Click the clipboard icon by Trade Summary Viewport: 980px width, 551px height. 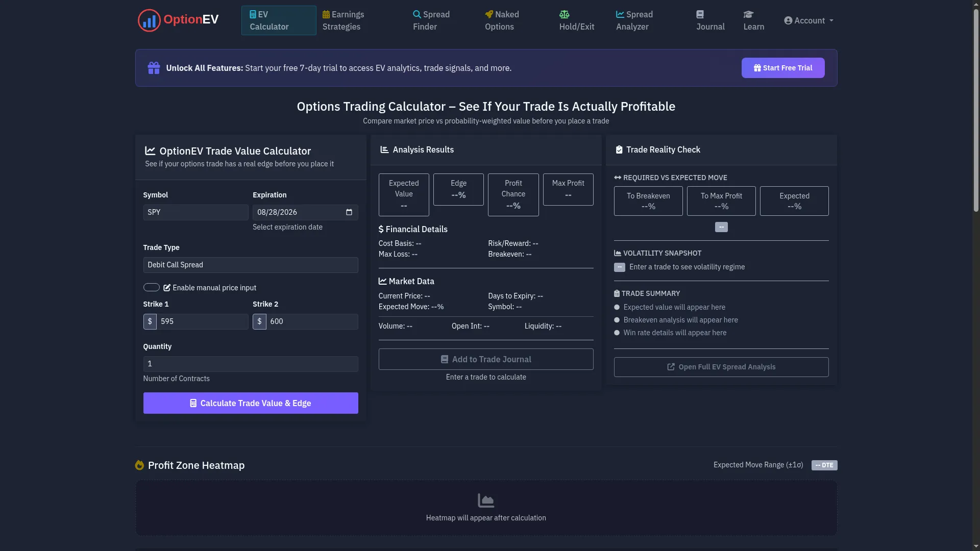(x=617, y=293)
